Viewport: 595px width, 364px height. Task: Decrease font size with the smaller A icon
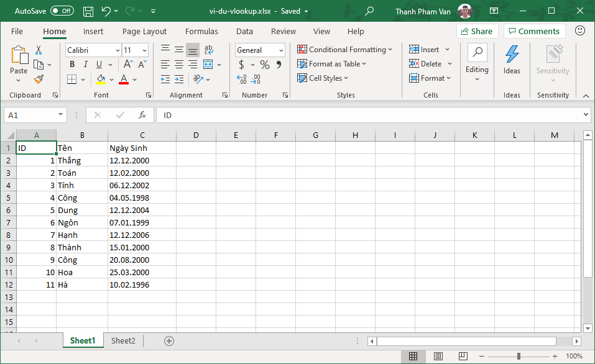click(142, 65)
